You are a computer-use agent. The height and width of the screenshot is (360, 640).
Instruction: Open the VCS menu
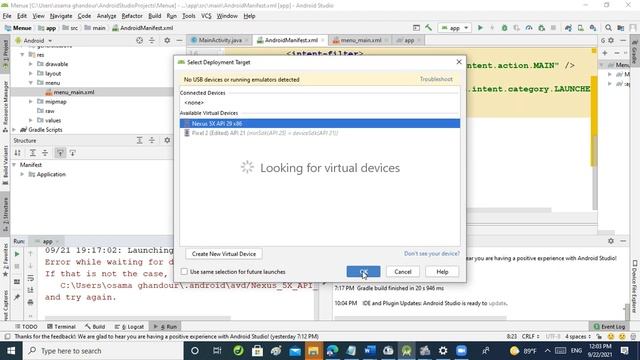206,16
